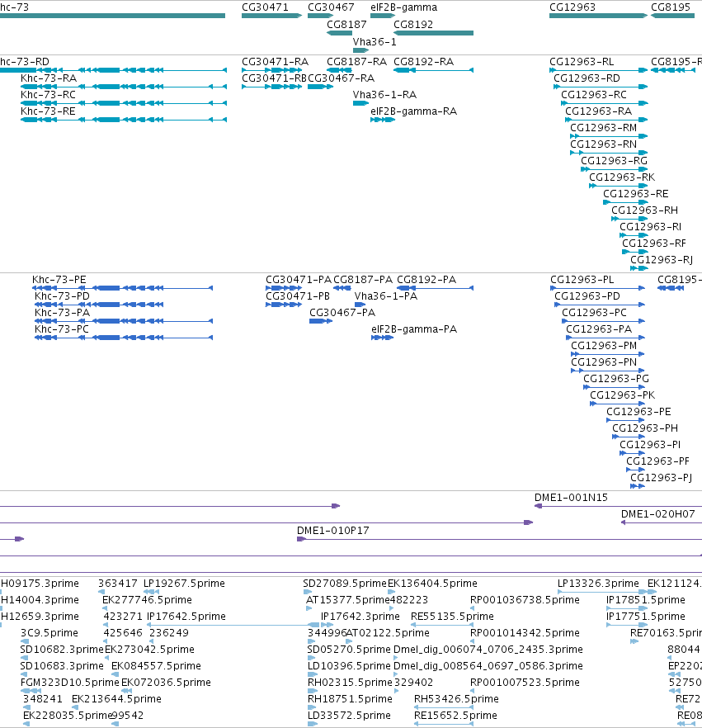Click the CG12963-PE protein label

click(x=639, y=412)
